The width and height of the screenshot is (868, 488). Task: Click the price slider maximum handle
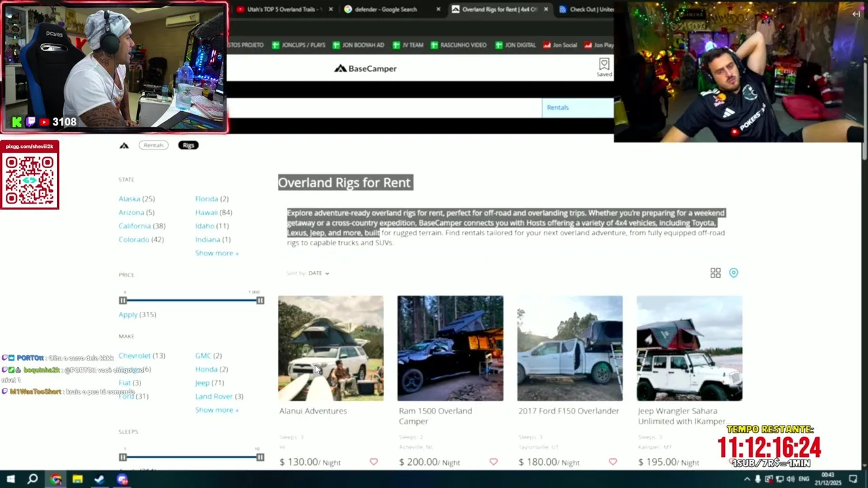pos(260,300)
